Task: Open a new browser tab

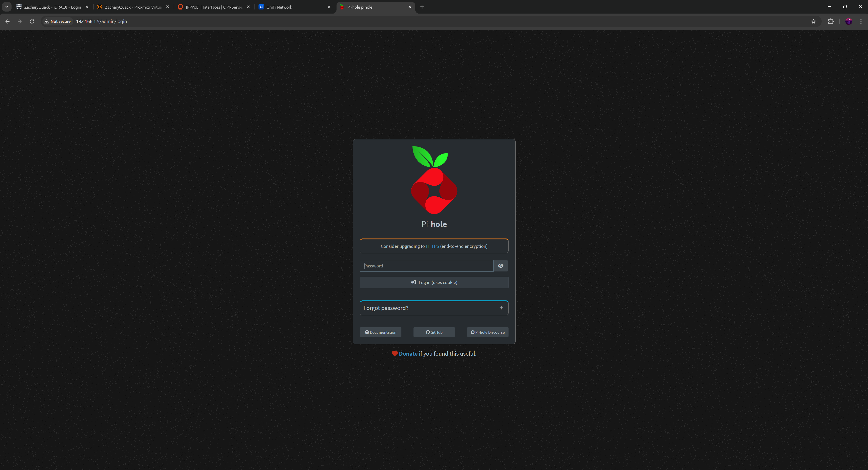Action: coord(422,7)
